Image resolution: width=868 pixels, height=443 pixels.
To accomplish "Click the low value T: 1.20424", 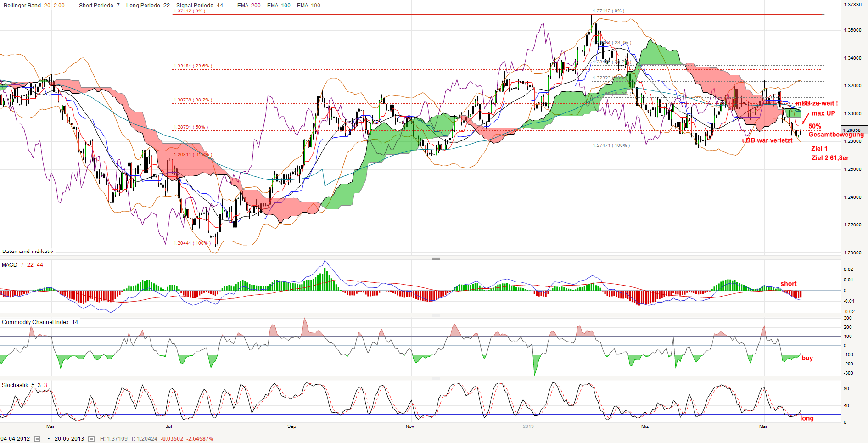I will pos(145,439).
